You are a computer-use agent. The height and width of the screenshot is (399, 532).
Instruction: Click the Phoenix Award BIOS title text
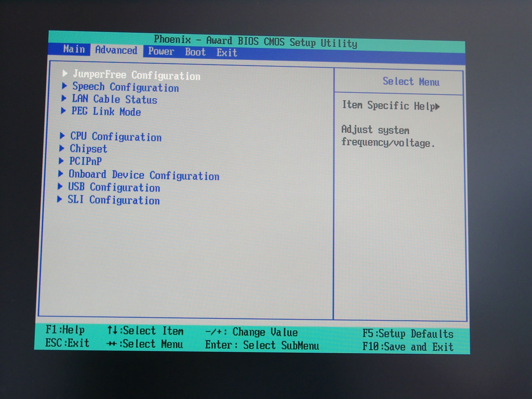pyautogui.click(x=255, y=42)
